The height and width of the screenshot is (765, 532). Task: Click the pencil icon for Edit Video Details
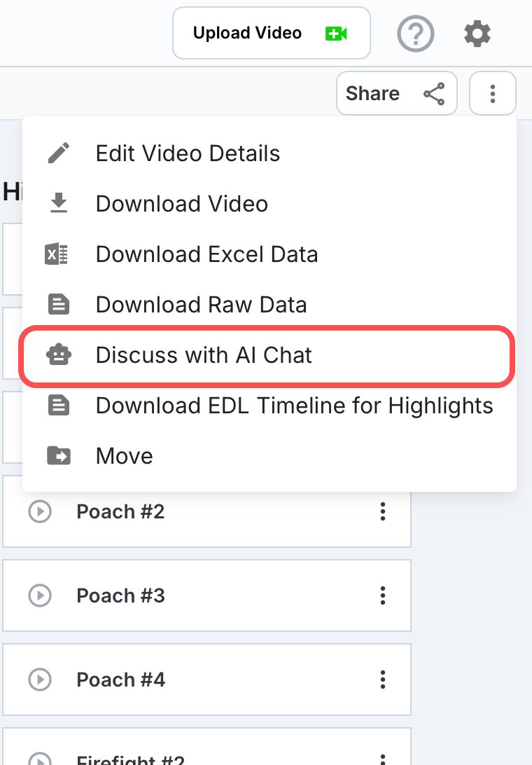pyautogui.click(x=59, y=153)
